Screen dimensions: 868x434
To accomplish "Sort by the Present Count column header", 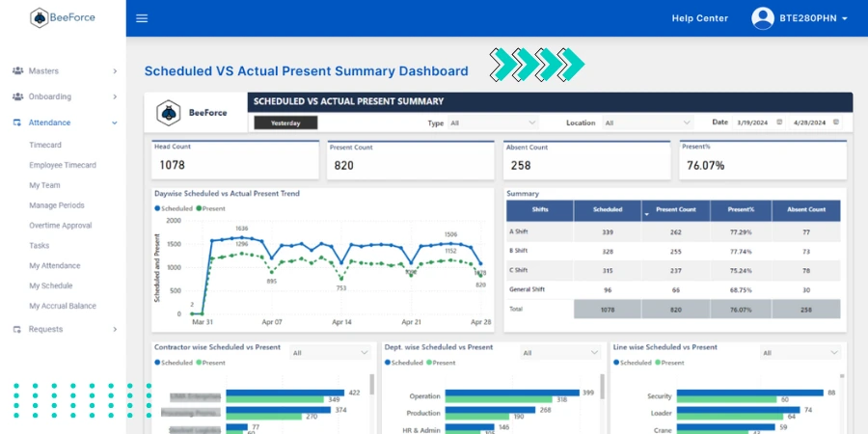I will pos(675,209).
